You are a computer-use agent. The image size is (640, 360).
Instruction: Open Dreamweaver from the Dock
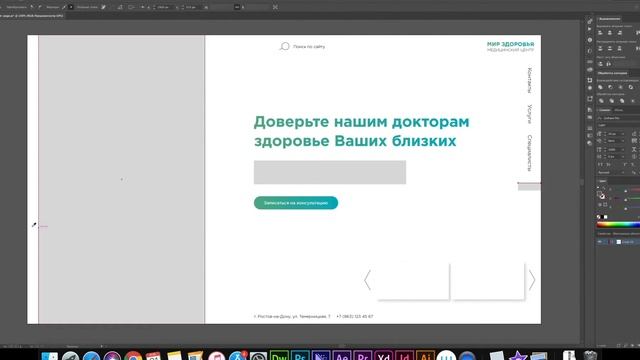279,356
